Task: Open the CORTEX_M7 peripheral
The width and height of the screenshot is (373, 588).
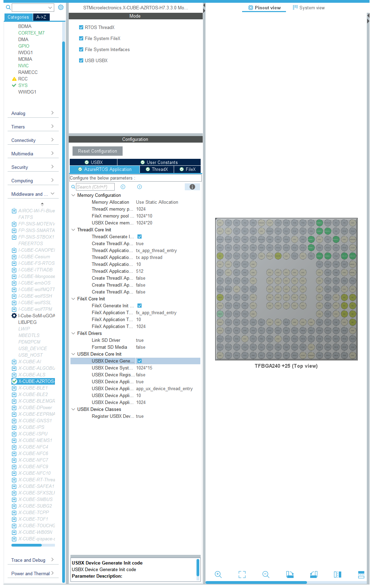Action: point(31,33)
